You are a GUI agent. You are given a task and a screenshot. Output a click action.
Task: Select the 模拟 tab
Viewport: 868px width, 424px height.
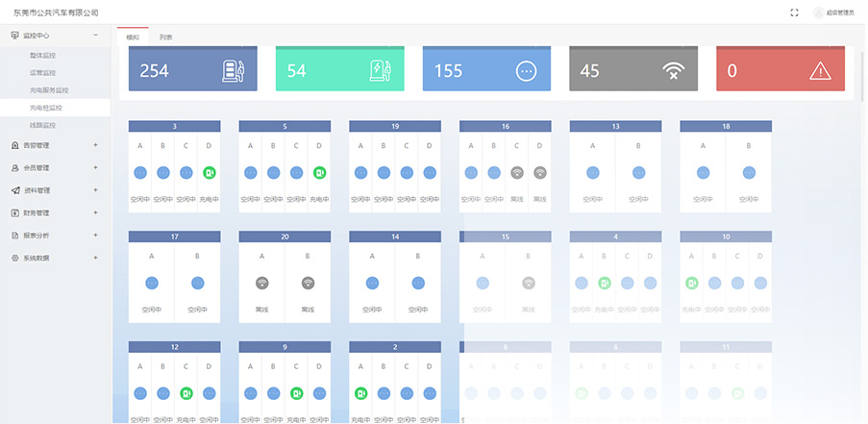pyautogui.click(x=133, y=37)
